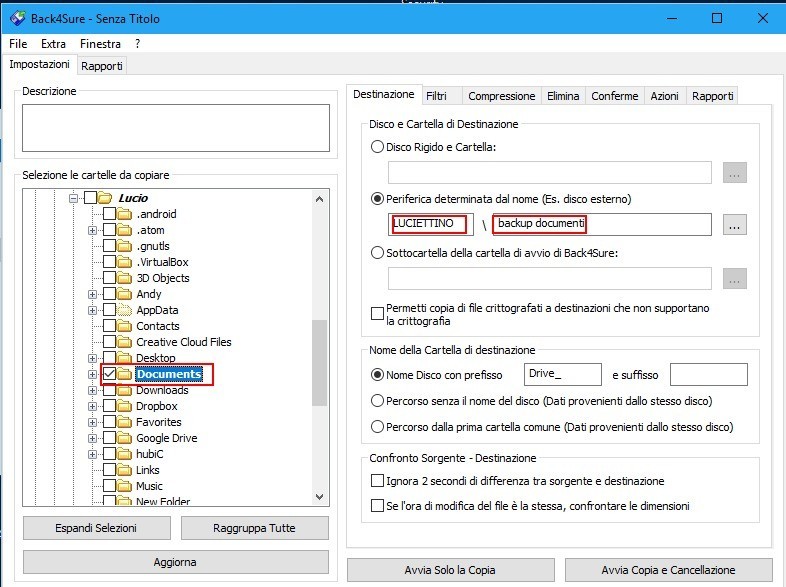Open the Extra menu
Image resolution: width=786 pixels, height=587 pixels.
click(x=53, y=44)
